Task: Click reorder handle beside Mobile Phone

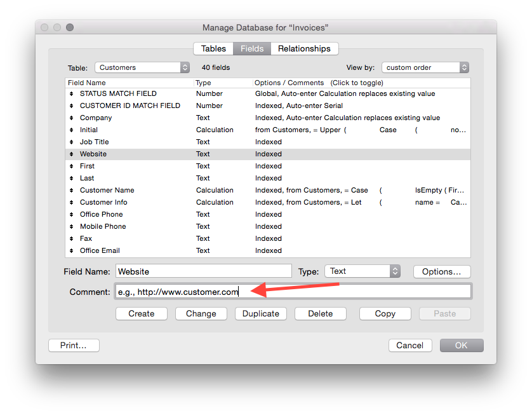Action: (72, 226)
